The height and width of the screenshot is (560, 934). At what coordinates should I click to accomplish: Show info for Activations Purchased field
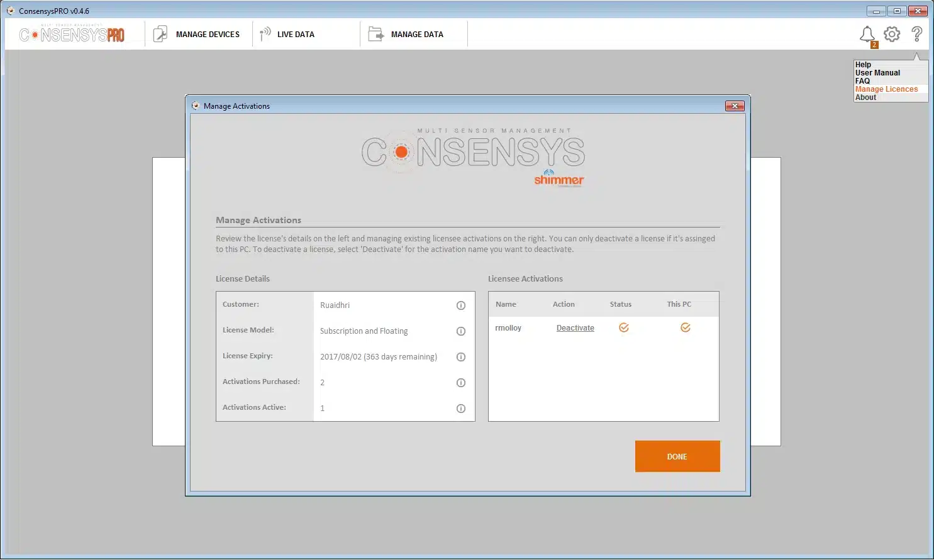(x=461, y=383)
